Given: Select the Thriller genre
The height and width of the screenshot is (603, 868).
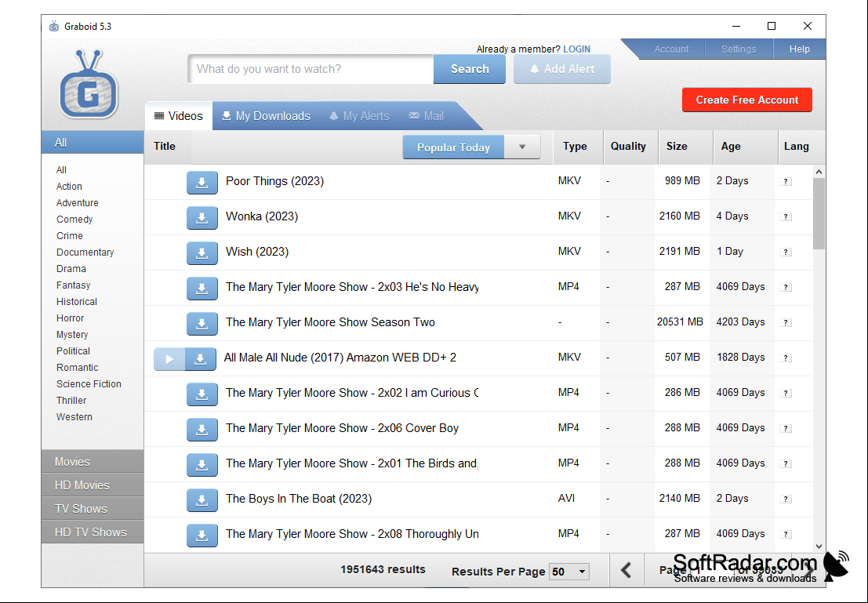Looking at the screenshot, I should (71, 401).
